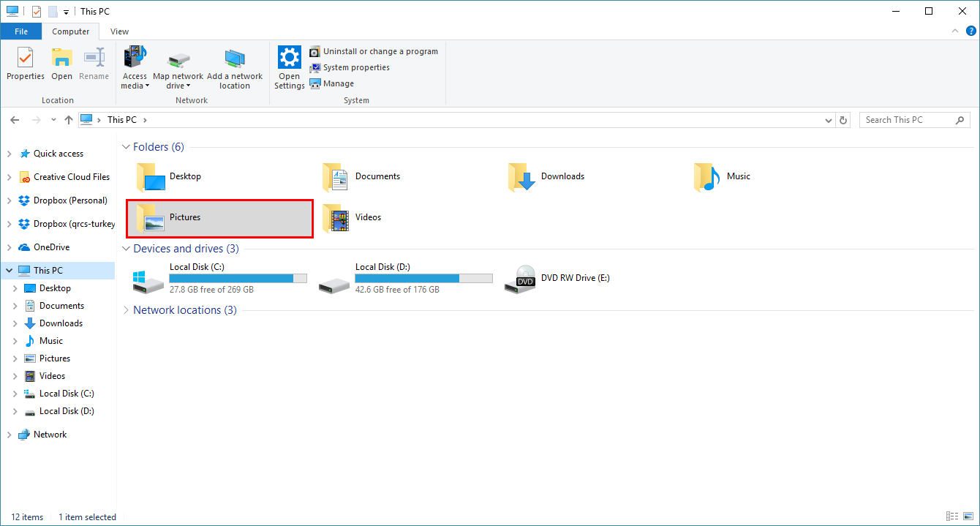This screenshot has width=980, height=526.
Task: Expand Quick access in navigation pane
Action: 9,154
